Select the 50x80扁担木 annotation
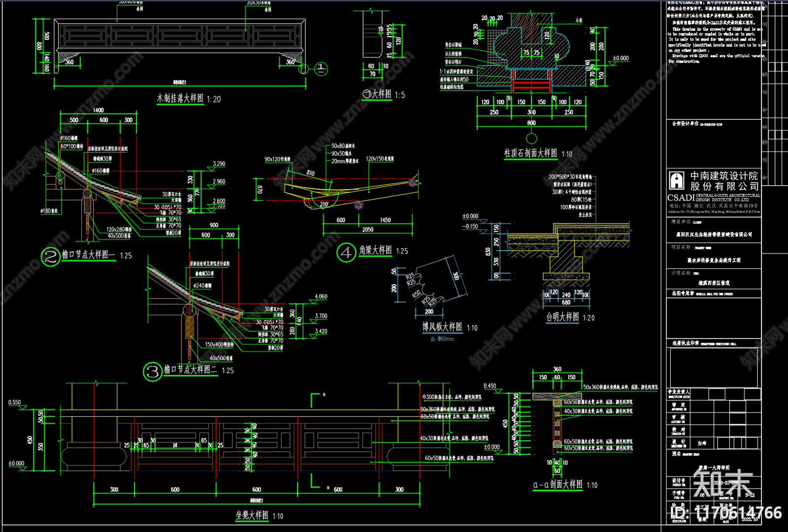This screenshot has height=532, width=788. pyautogui.click(x=343, y=146)
